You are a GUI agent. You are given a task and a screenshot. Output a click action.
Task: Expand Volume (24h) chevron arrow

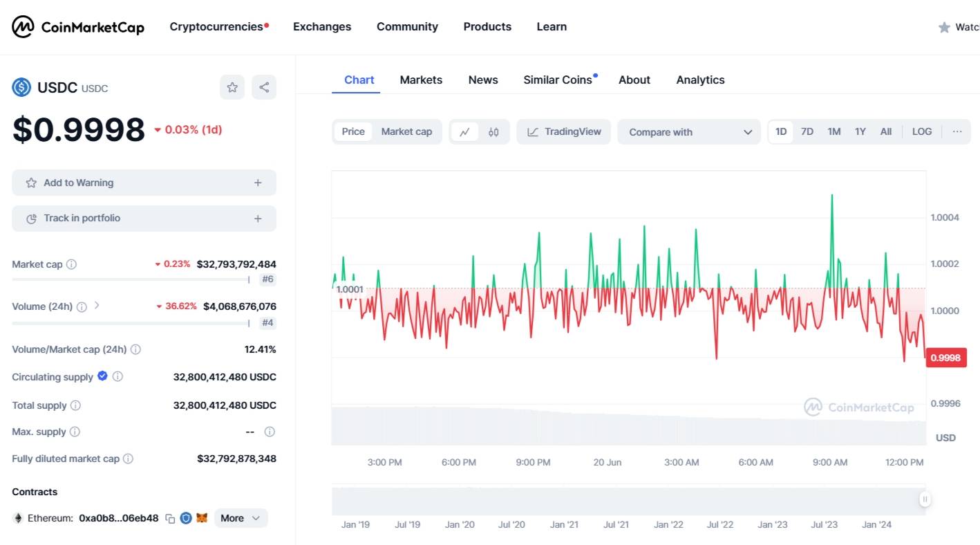97,305
